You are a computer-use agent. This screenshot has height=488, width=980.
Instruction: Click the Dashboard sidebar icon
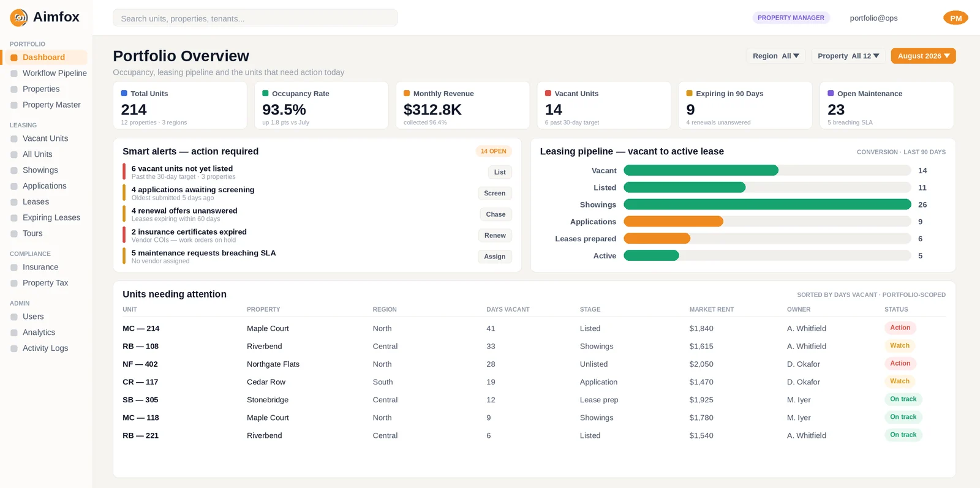pos(14,58)
